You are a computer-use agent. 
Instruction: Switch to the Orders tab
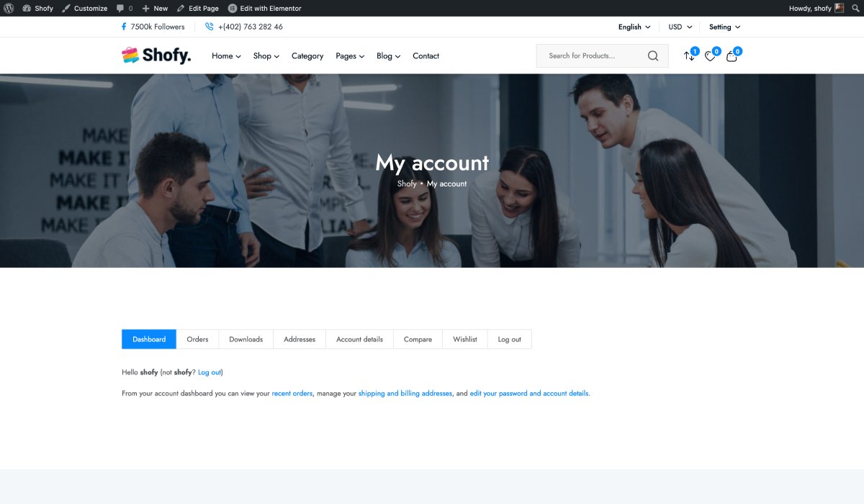coord(197,339)
